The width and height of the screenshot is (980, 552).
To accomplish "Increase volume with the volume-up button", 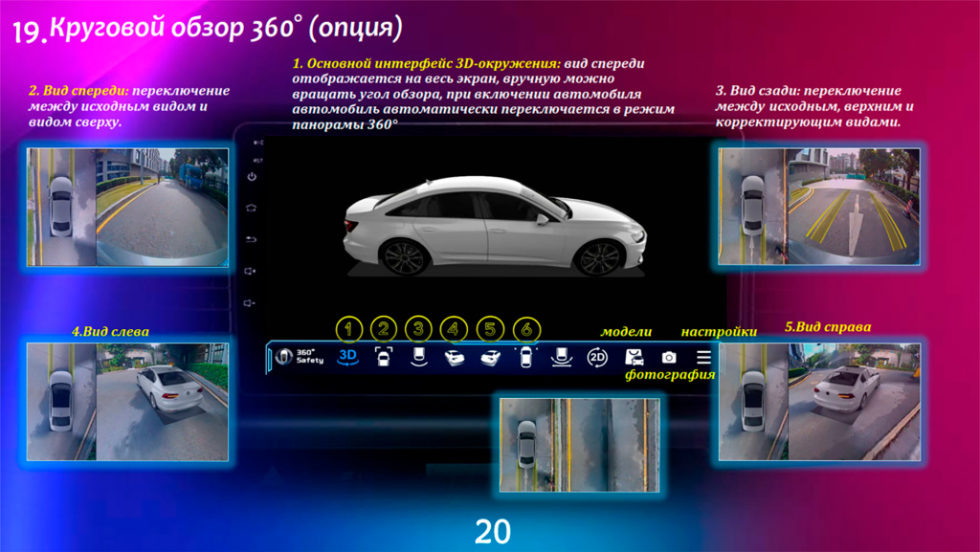I will (x=252, y=272).
